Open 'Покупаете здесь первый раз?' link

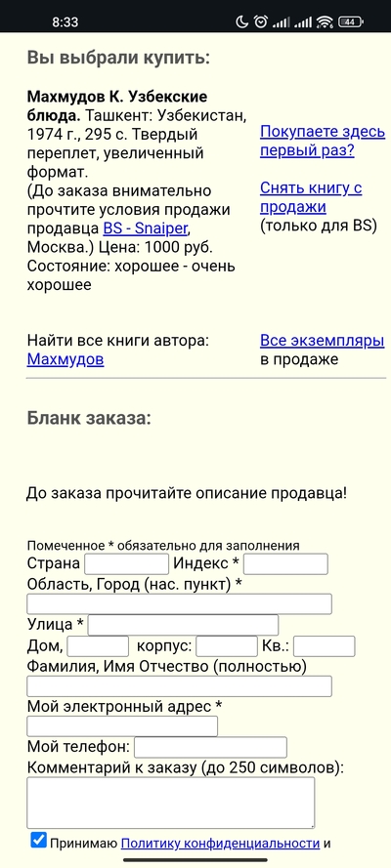click(x=323, y=142)
